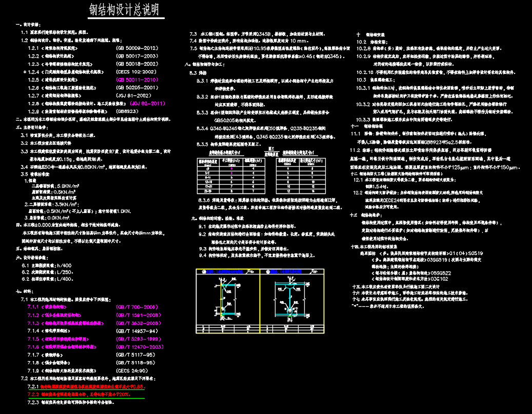Select the magenta text (GB 50011-2010)

tap(137, 80)
